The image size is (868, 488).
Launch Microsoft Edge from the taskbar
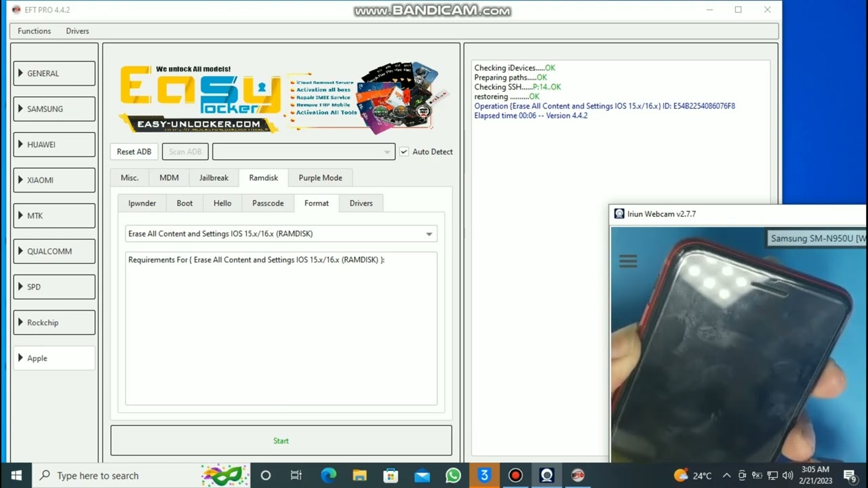[x=328, y=475]
